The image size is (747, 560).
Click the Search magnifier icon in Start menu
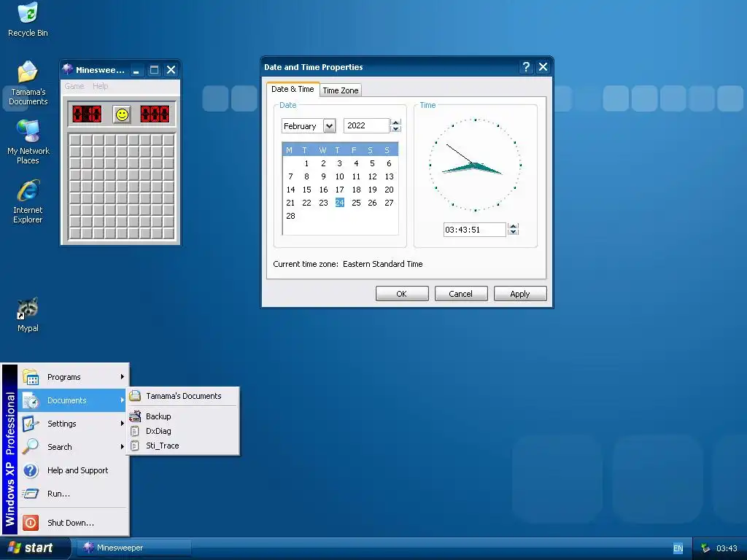tap(31, 447)
